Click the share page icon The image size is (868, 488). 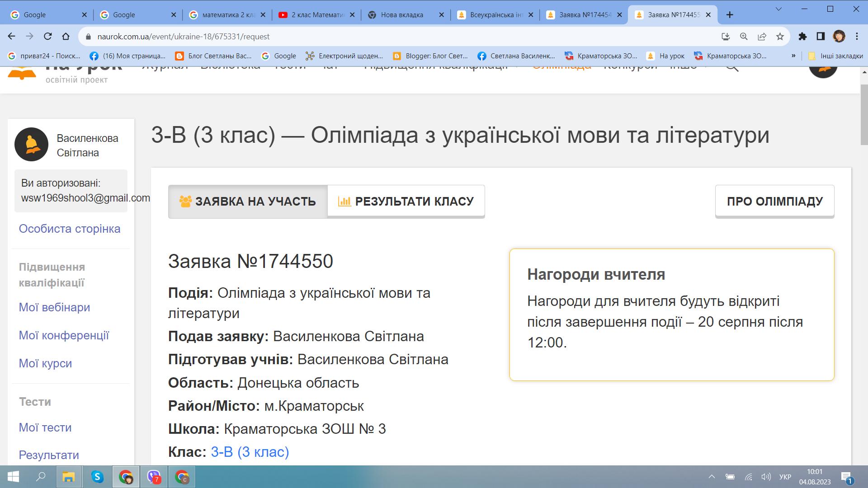pyautogui.click(x=762, y=37)
